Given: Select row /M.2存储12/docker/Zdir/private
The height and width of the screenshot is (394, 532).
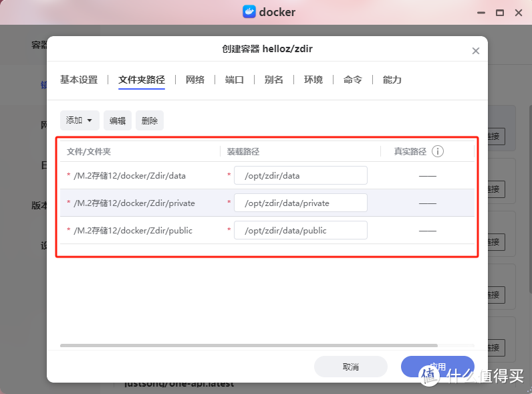Looking at the screenshot, I should coord(267,203).
